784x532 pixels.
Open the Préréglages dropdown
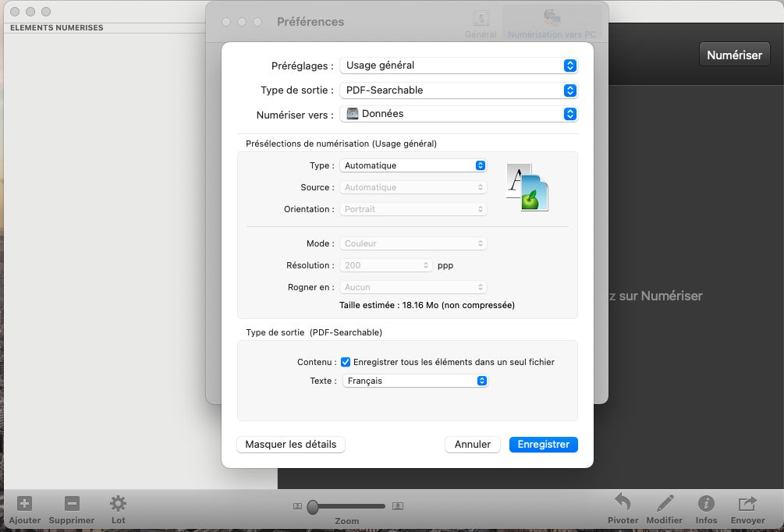pos(570,66)
